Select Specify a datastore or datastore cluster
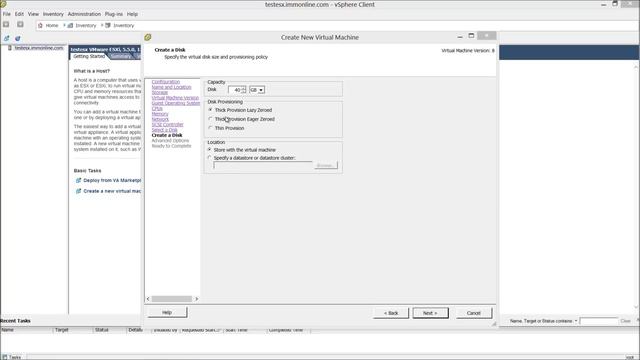The image size is (640, 360). click(209, 158)
